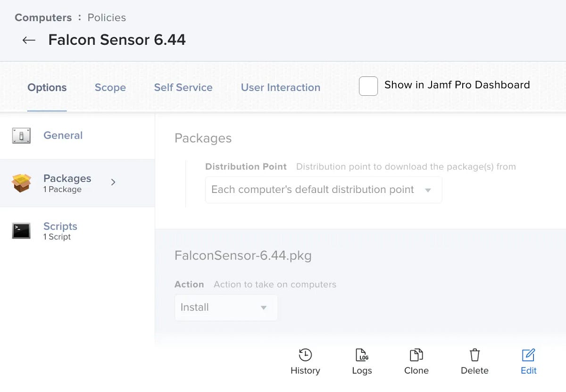Select the Options tab
This screenshot has width=566, height=392.
coord(47,87)
